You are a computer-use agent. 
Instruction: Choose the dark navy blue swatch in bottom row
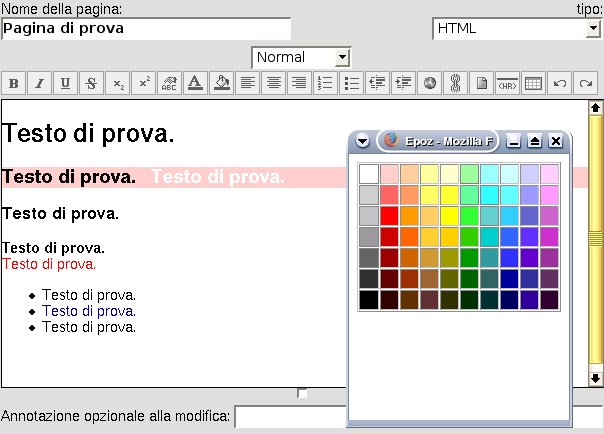pos(509,300)
